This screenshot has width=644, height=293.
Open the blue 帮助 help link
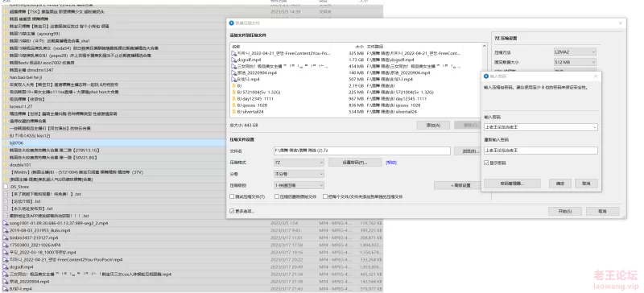pyautogui.click(x=390, y=163)
